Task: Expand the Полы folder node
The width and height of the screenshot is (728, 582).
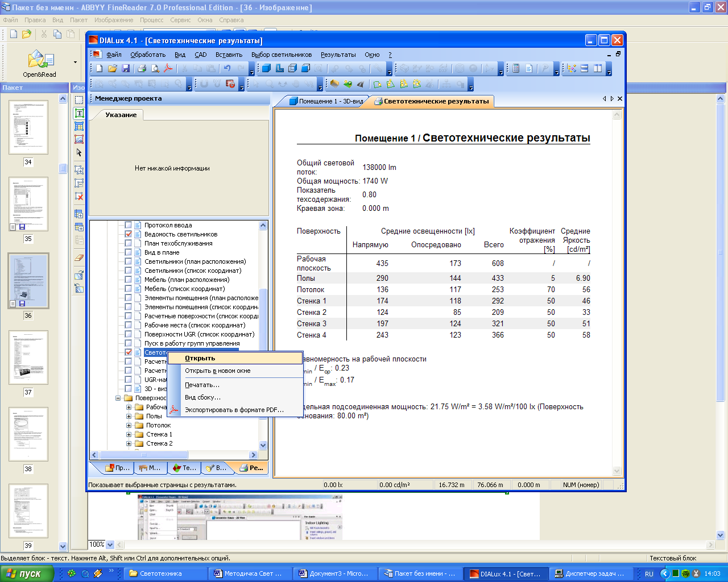Action: click(129, 416)
